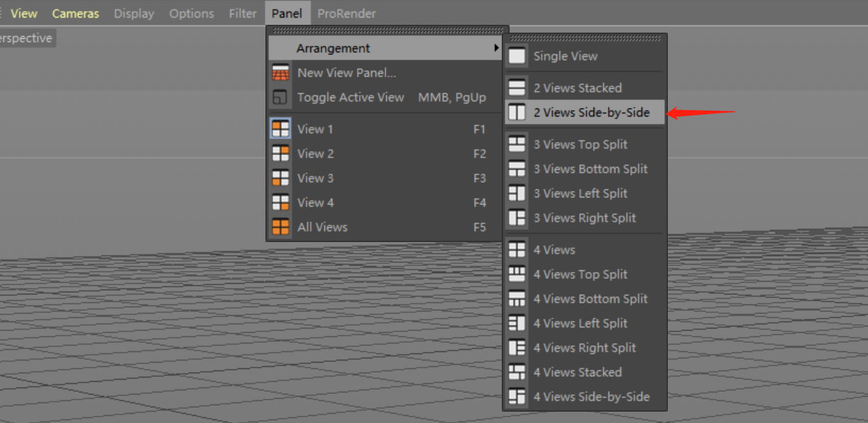
Task: Click the All Views icon
Action: (x=281, y=227)
